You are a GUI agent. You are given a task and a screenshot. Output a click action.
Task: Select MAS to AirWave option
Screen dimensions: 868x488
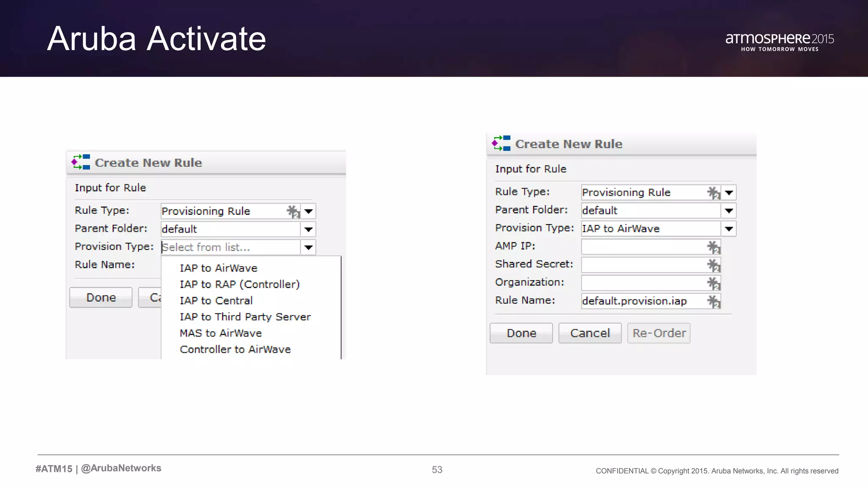coord(220,333)
